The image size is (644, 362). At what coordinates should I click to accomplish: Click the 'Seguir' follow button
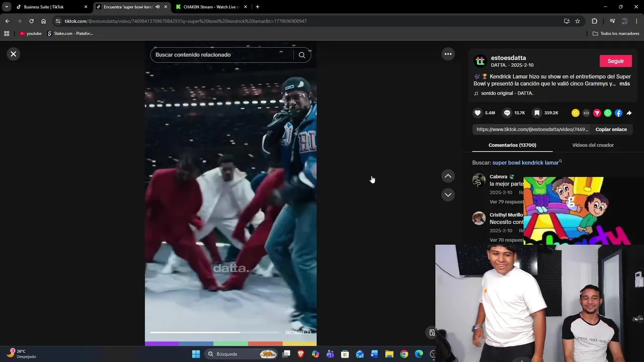point(616,61)
